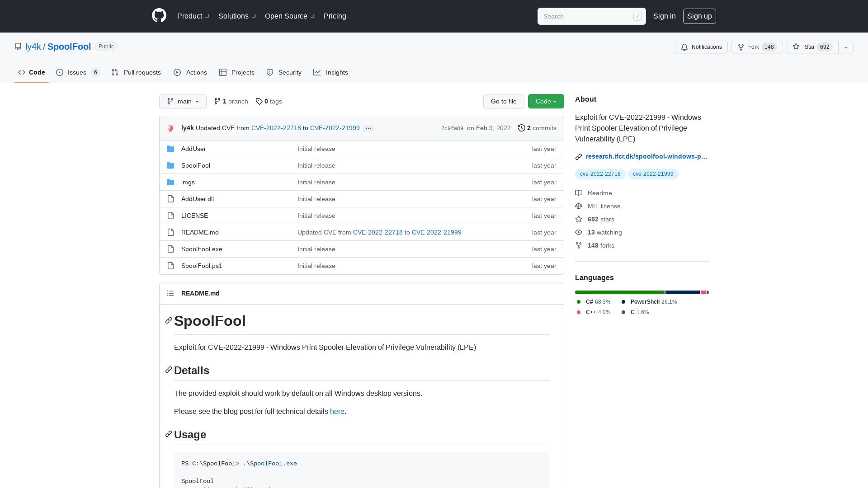This screenshot has width=868, height=488.
Task: Open the green Code dropdown
Action: coord(546,101)
